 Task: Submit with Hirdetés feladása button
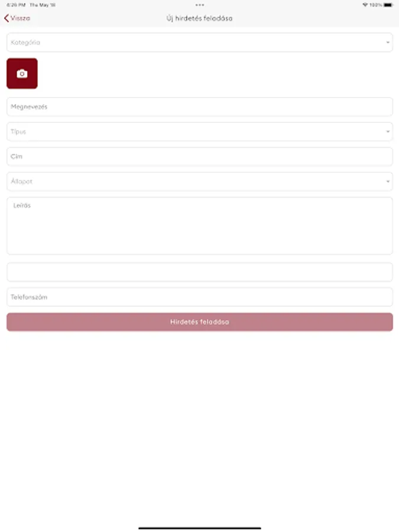[x=200, y=322]
